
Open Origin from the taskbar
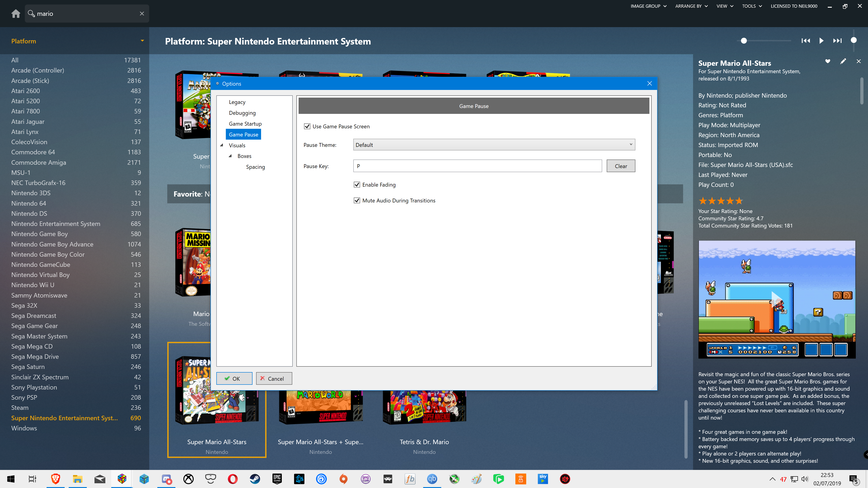pyautogui.click(x=343, y=479)
